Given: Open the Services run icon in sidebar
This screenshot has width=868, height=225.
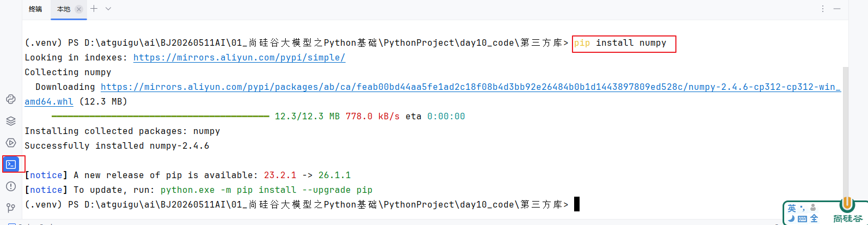Looking at the screenshot, I should [x=11, y=143].
